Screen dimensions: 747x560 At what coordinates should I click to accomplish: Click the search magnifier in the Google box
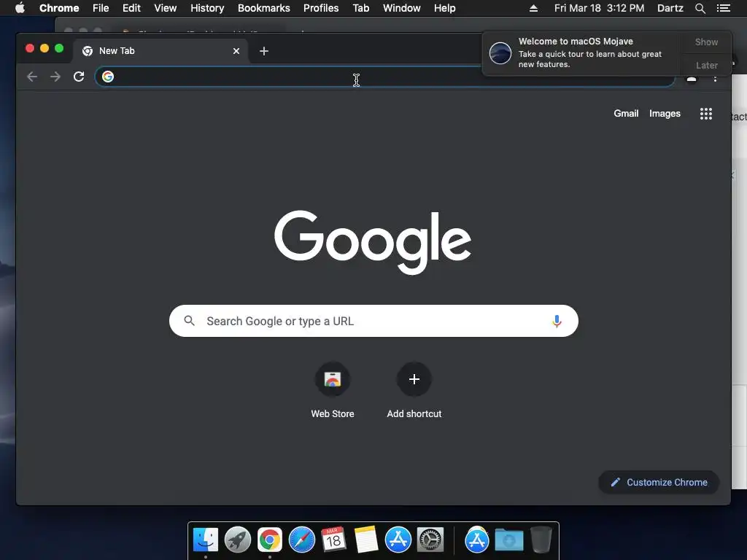point(189,321)
